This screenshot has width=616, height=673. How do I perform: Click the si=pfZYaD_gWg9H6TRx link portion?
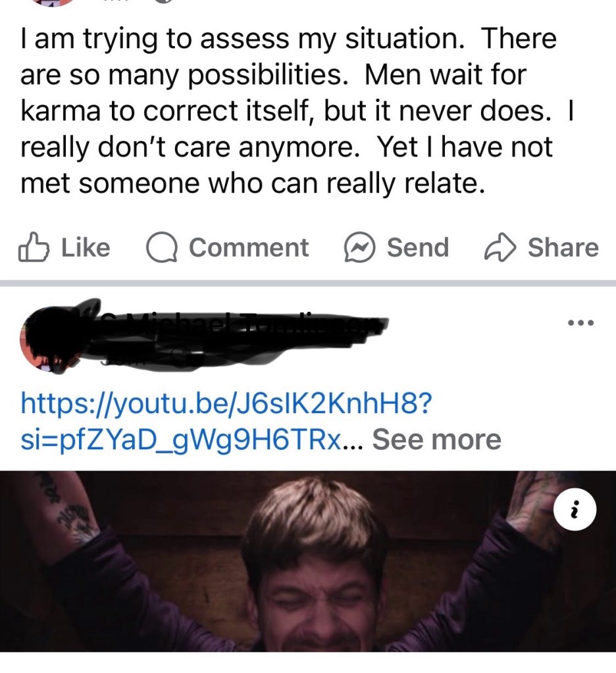[x=182, y=441]
